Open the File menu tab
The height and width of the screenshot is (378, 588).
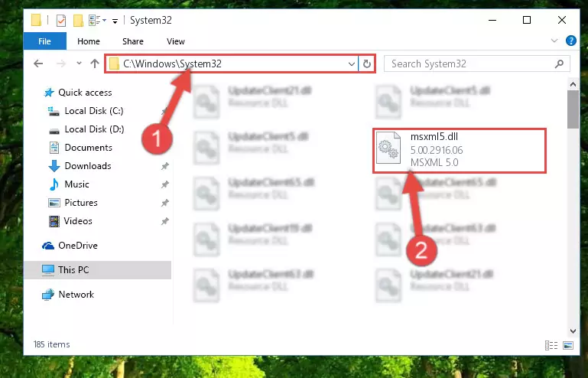pyautogui.click(x=44, y=41)
